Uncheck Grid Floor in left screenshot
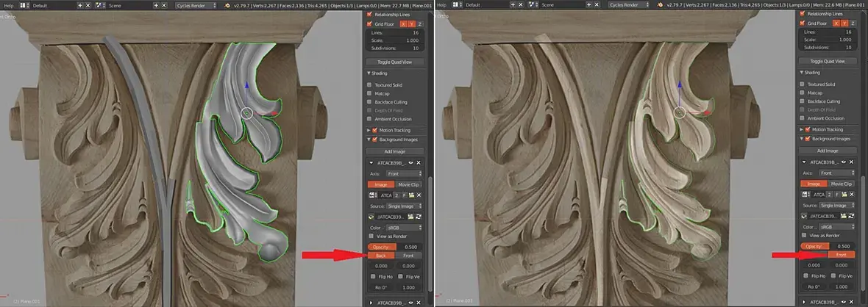 point(369,24)
